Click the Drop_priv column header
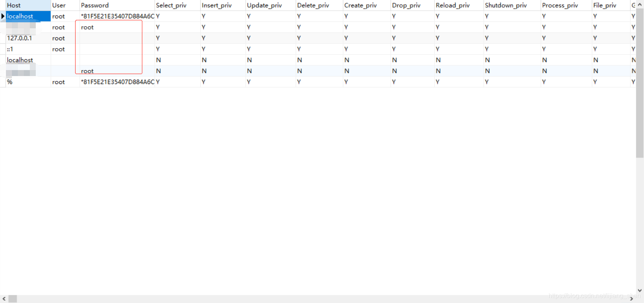 412,5
